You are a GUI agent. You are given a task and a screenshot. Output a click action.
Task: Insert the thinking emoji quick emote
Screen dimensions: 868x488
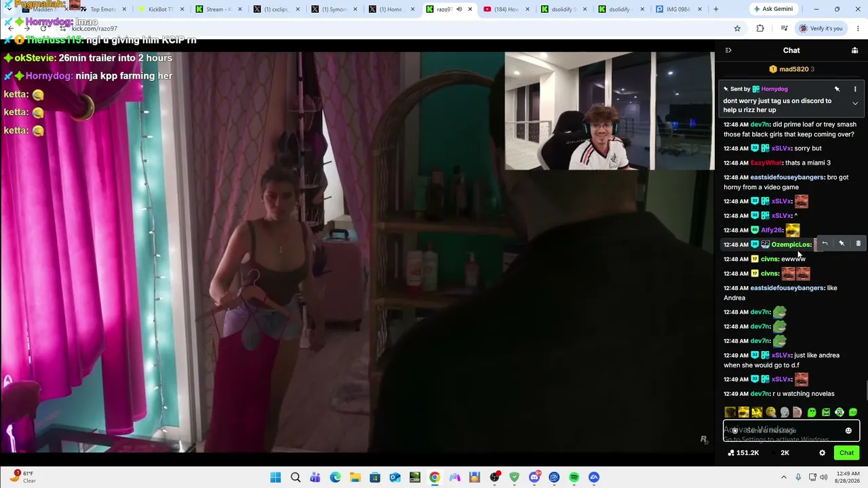pyautogui.click(x=771, y=412)
